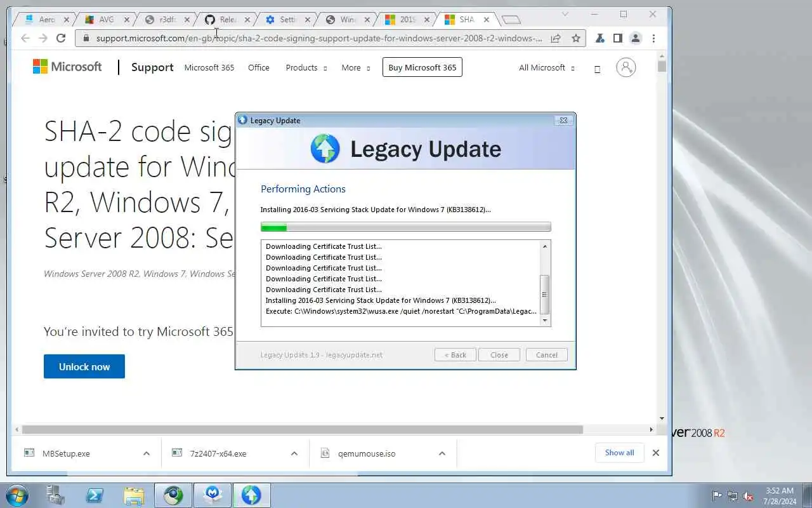Open the Chrome profile avatar icon

(x=635, y=38)
